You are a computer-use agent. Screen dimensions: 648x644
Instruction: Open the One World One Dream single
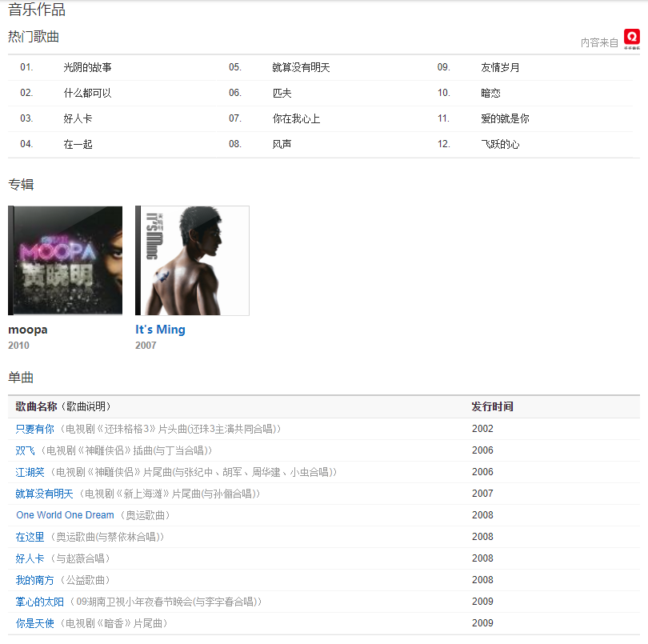pyautogui.click(x=65, y=515)
